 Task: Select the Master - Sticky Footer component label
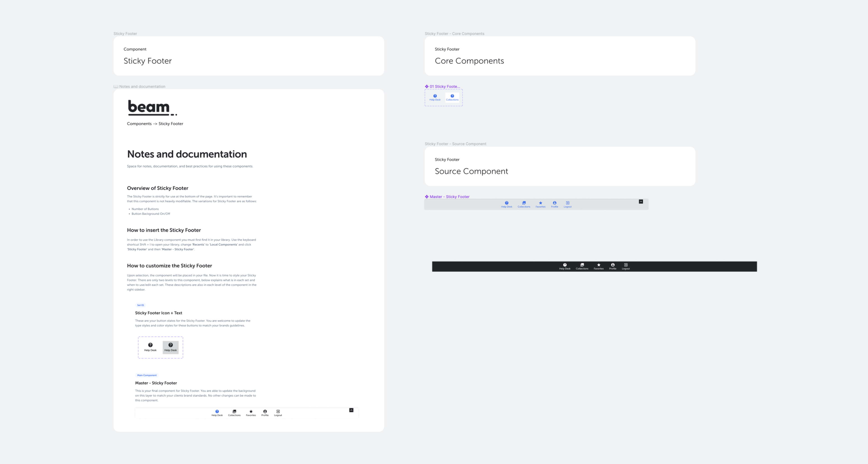tap(449, 197)
